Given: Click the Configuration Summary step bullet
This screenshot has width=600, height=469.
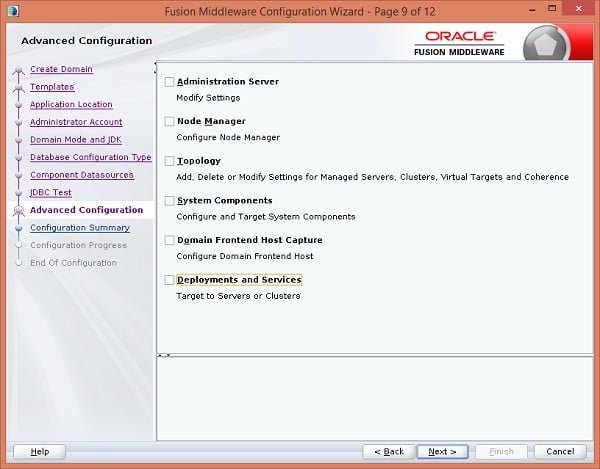Looking at the screenshot, I should [18, 228].
